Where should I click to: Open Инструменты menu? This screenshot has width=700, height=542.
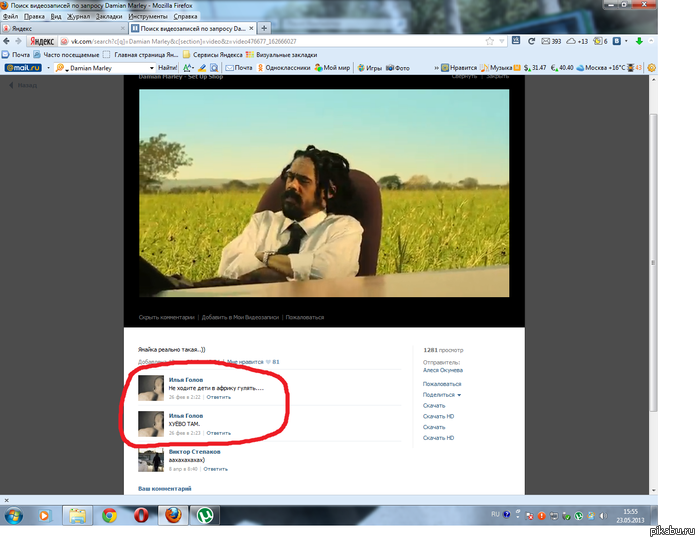click(x=148, y=17)
